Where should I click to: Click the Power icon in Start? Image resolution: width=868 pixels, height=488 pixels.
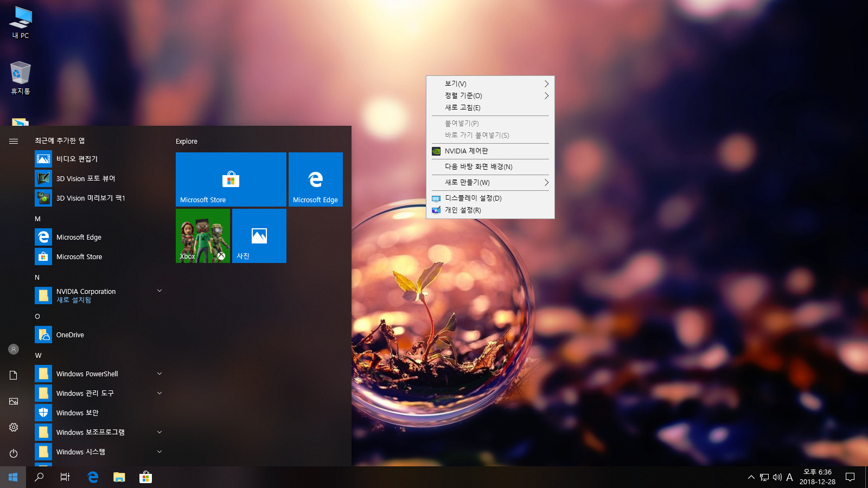coord(14,453)
